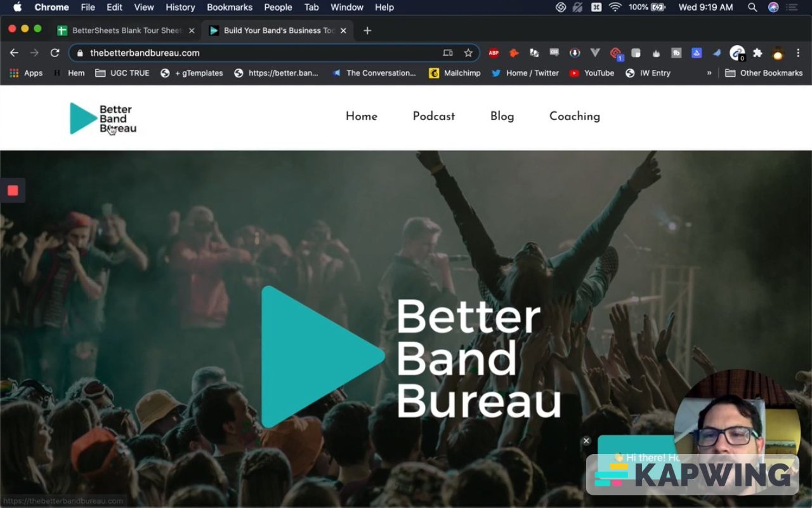View site info via padlock icon
Screen dimensions: 812x508
point(80,53)
